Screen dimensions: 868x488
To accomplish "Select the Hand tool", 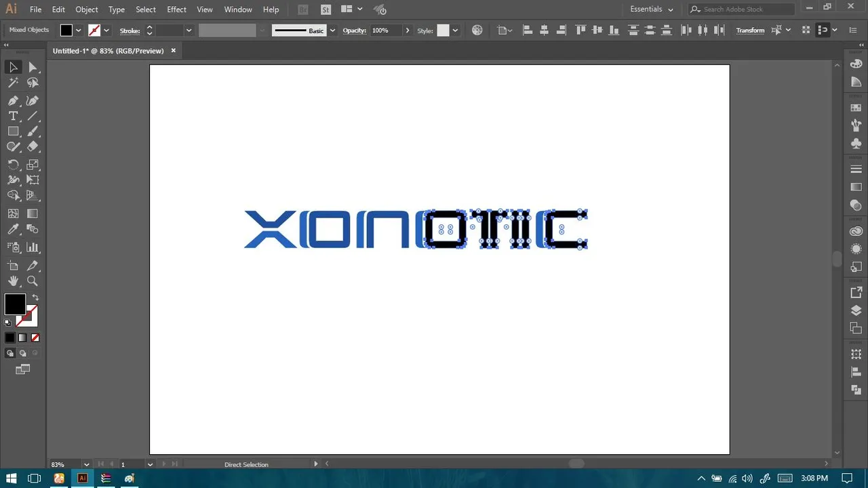I will pyautogui.click(x=13, y=281).
